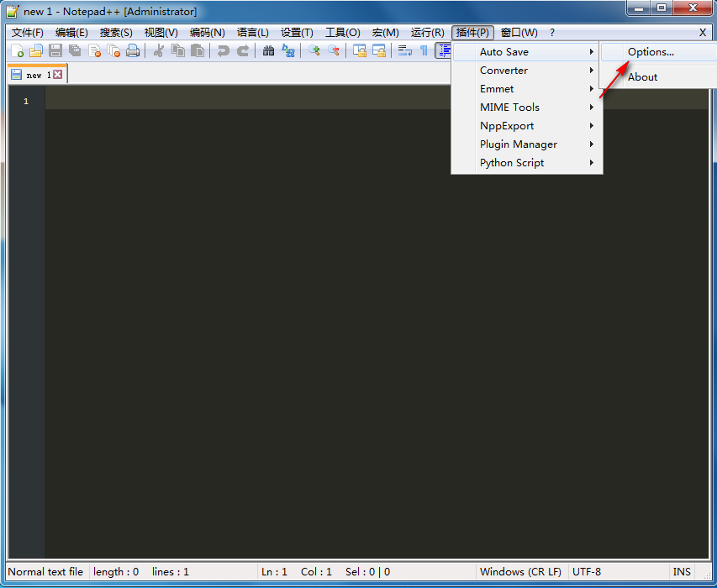Screen dimensions: 717x588
Task: Open the 运行(R) menu
Action: [x=427, y=33]
